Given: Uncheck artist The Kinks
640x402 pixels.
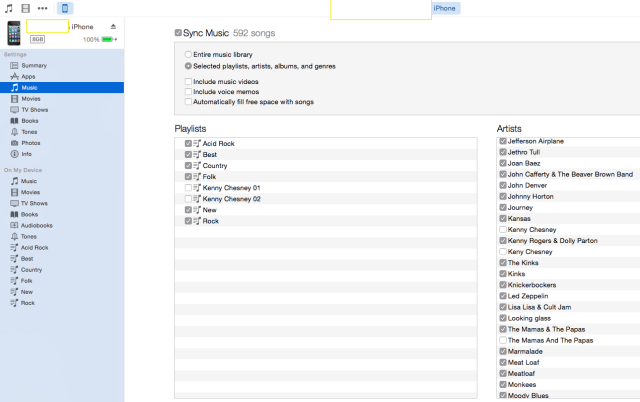Looking at the screenshot, I should (x=503, y=262).
